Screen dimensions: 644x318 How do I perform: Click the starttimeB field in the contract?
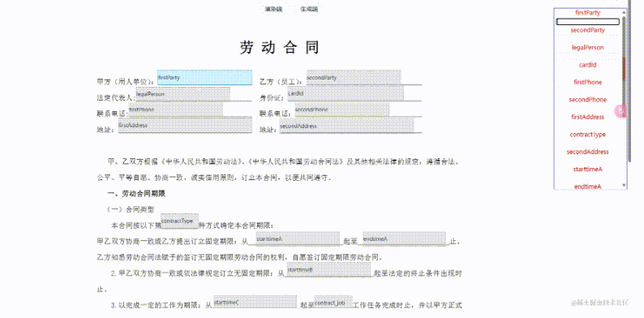pos(328,270)
